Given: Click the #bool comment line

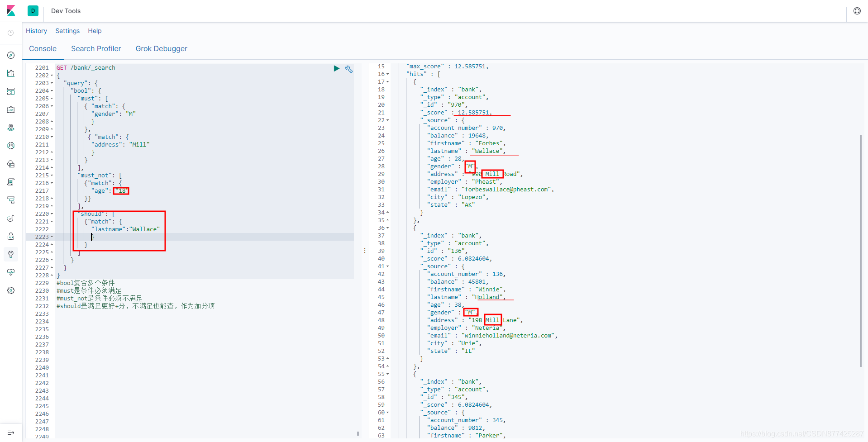Looking at the screenshot, I should [x=86, y=283].
